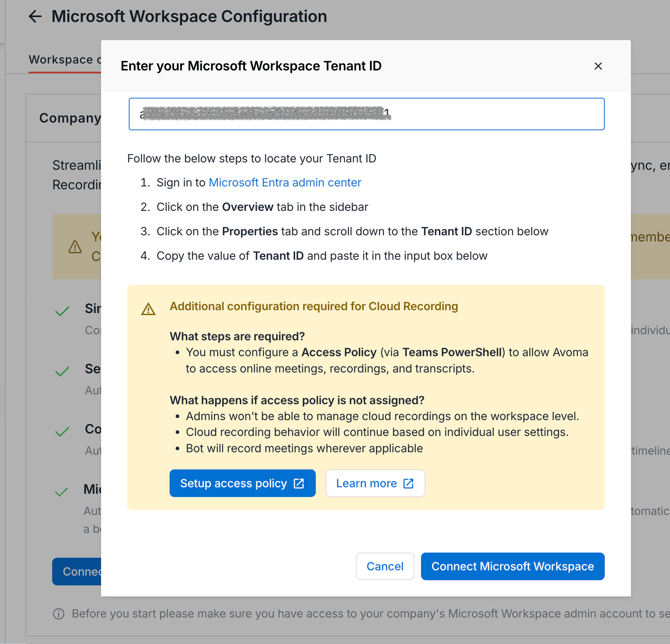
Task: Go back using the arrow beside Microsoft Workspace Configuration
Action: [x=35, y=17]
